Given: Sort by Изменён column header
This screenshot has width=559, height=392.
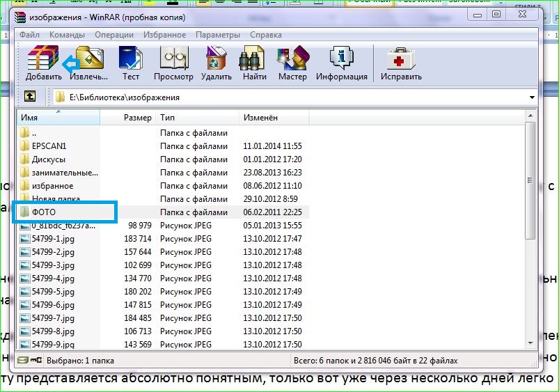Looking at the screenshot, I should pos(274,118).
